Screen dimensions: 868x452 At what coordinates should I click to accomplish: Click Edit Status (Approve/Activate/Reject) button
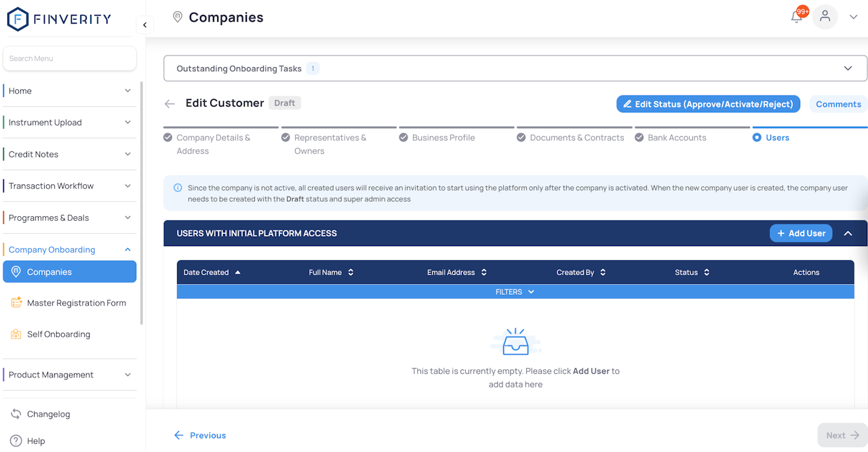pyautogui.click(x=708, y=104)
